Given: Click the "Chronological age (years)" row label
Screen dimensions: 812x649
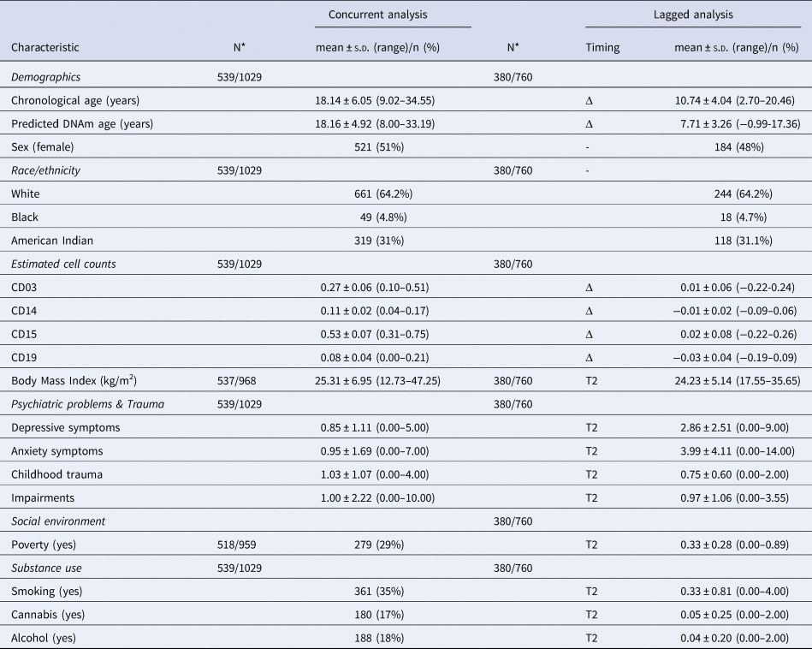Looking at the screenshot, I should (x=75, y=100).
